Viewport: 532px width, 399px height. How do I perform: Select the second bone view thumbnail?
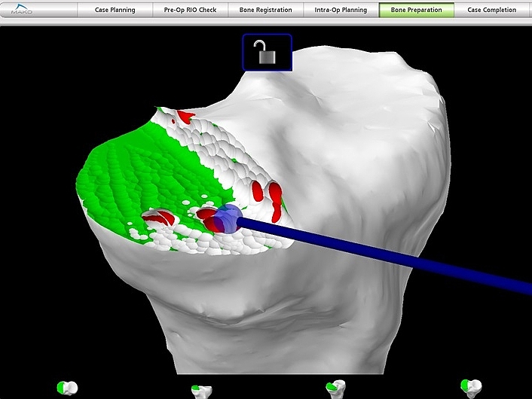(x=201, y=390)
